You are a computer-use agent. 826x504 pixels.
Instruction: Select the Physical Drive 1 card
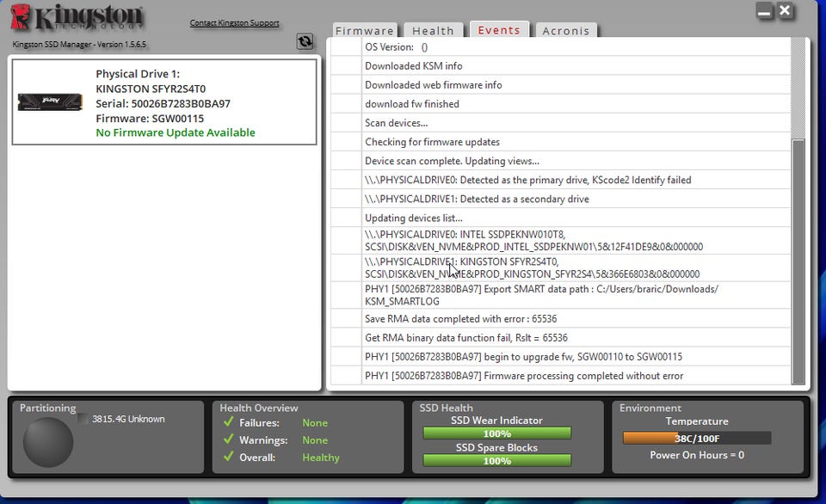pyautogui.click(x=164, y=101)
